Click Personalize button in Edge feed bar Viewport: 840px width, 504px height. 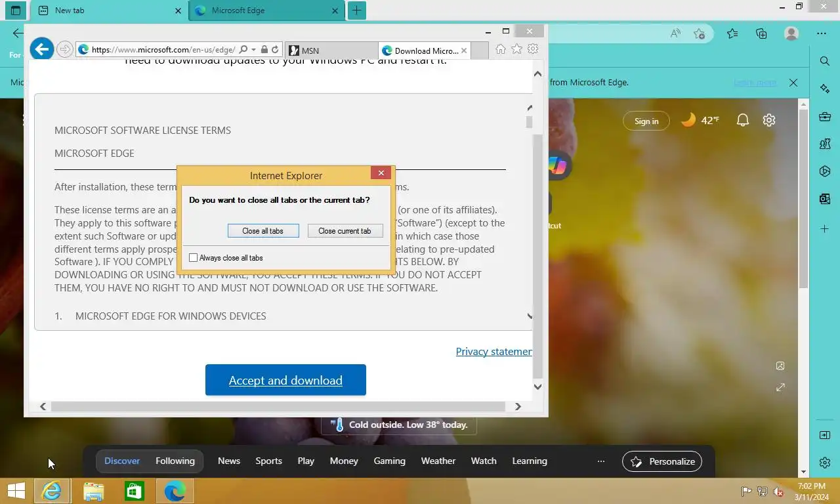pos(662,461)
